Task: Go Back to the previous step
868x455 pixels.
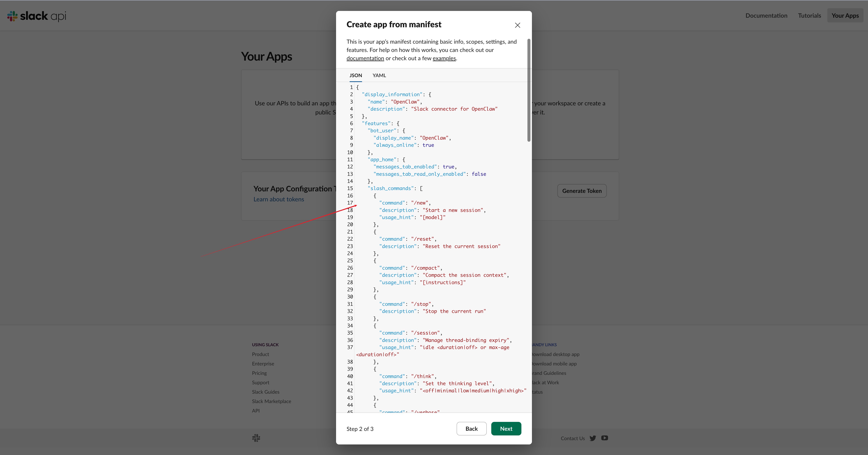Action: click(471, 428)
